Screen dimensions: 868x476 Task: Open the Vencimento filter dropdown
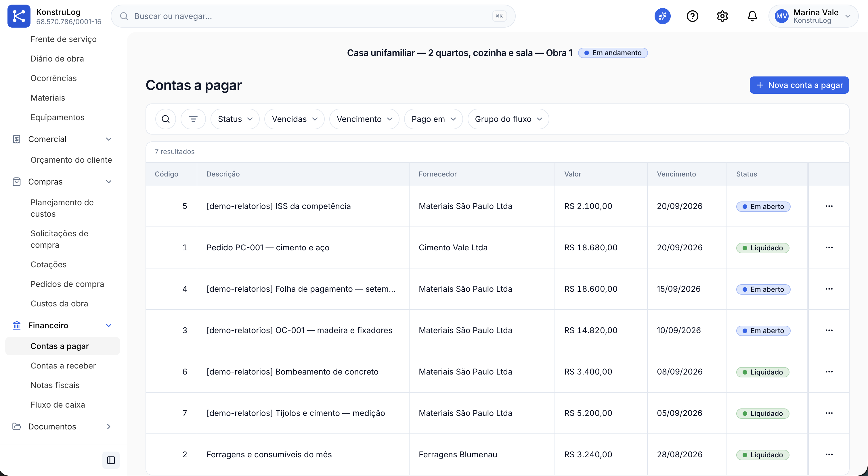(364, 119)
